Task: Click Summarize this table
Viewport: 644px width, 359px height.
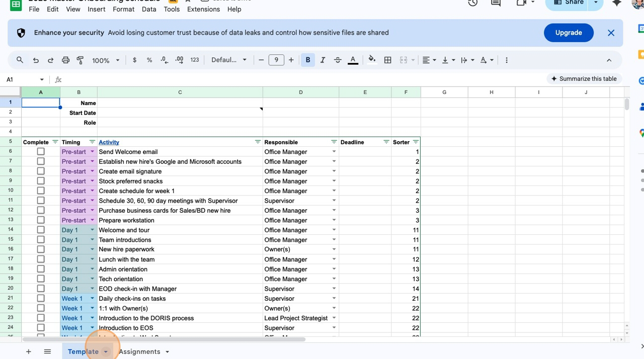Action: pyautogui.click(x=584, y=79)
